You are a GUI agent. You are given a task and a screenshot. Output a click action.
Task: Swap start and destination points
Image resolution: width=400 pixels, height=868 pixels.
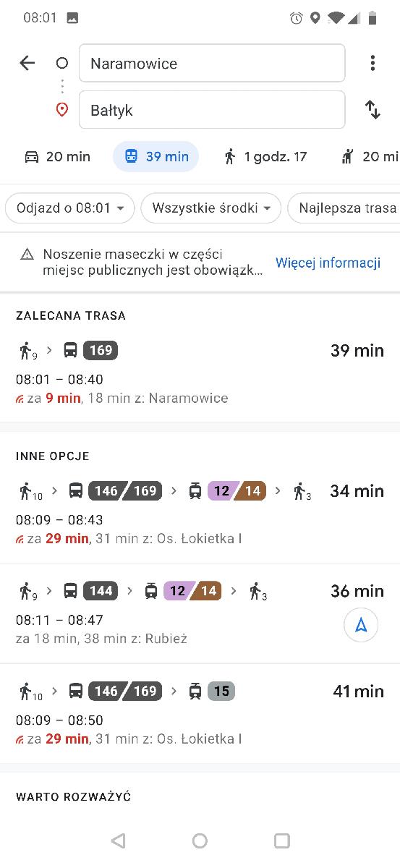tap(373, 110)
